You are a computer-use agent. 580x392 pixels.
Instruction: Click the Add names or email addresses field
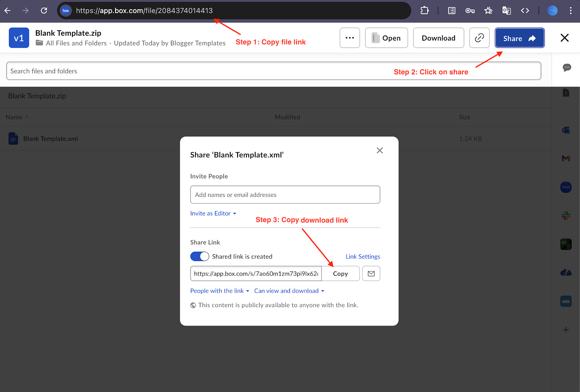[x=285, y=195]
